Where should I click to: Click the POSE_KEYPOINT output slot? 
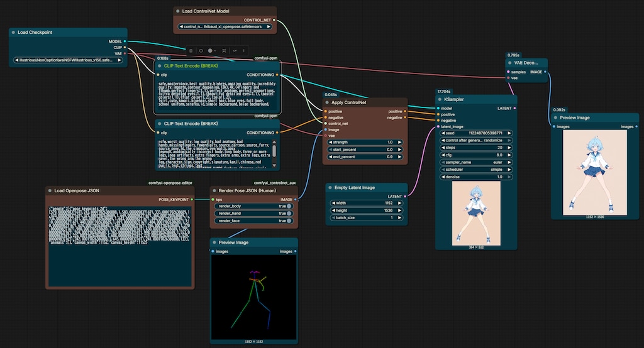click(x=192, y=200)
